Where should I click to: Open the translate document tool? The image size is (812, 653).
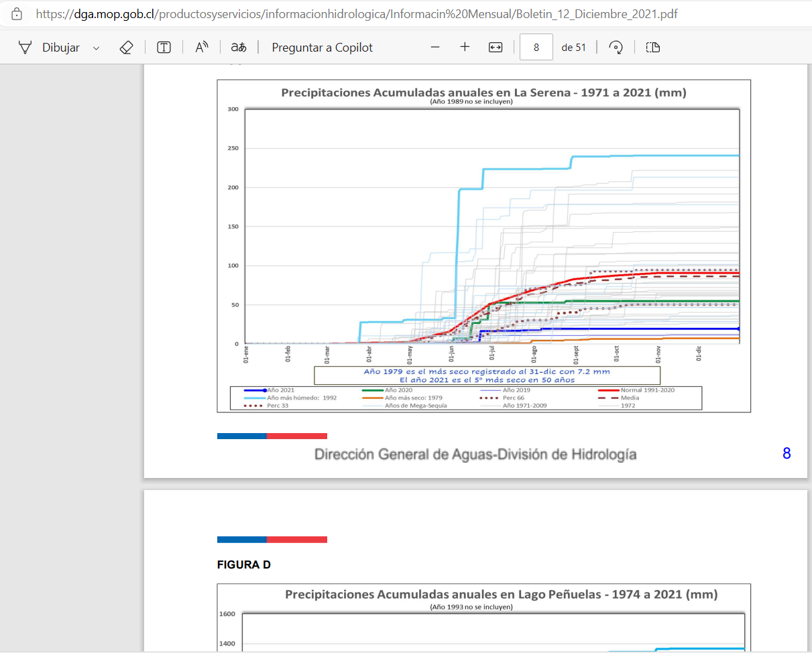239,47
